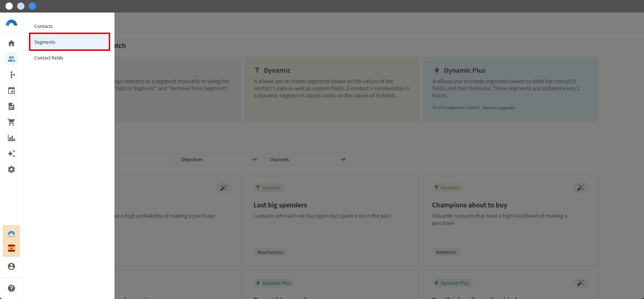Click Dynamic Plus badge below Lost big spenders
The height and width of the screenshot is (299, 644).
(274, 283)
